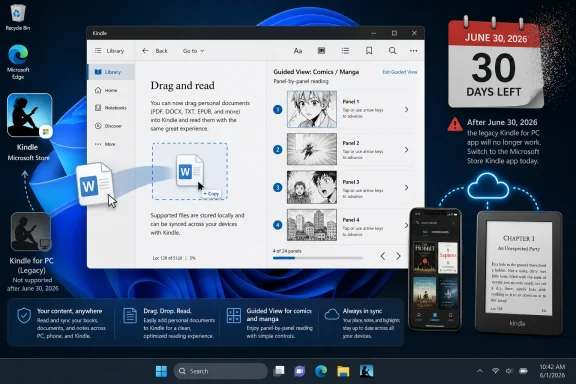Click the Guided View grid icon
The width and height of the screenshot is (576, 384).
(234, 316)
